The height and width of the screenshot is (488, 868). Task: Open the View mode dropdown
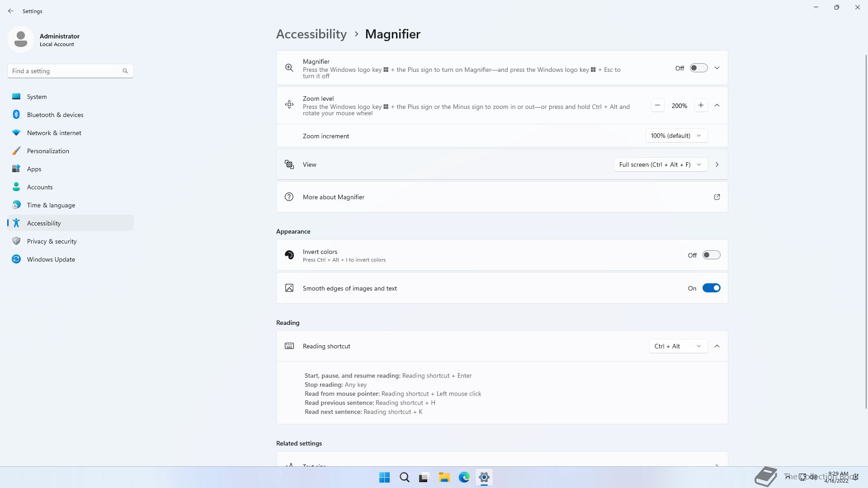click(660, 164)
